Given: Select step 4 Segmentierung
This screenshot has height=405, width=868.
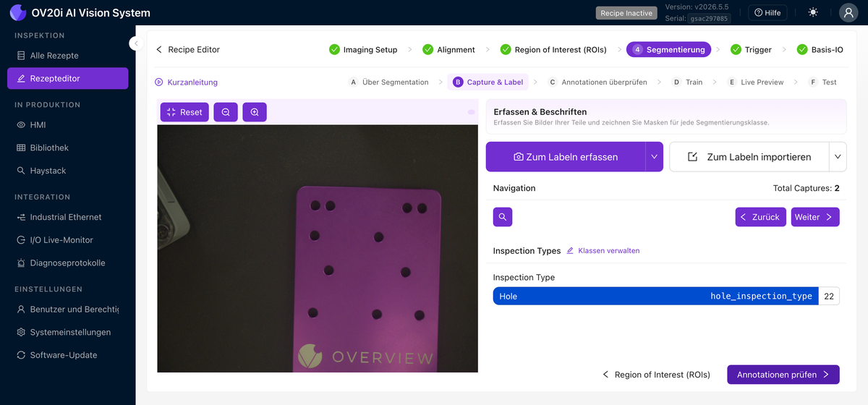Looking at the screenshot, I should pos(668,49).
